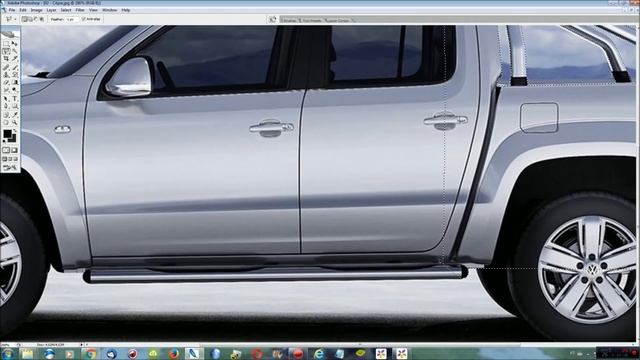Switch to Standard Screen mode
The height and width of the screenshot is (360, 640).
(x=5, y=159)
